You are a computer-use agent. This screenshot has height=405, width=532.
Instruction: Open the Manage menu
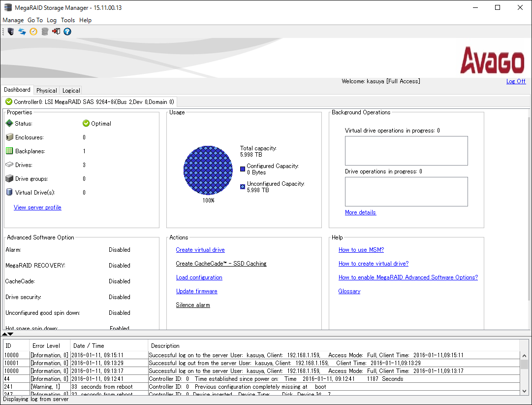point(13,20)
